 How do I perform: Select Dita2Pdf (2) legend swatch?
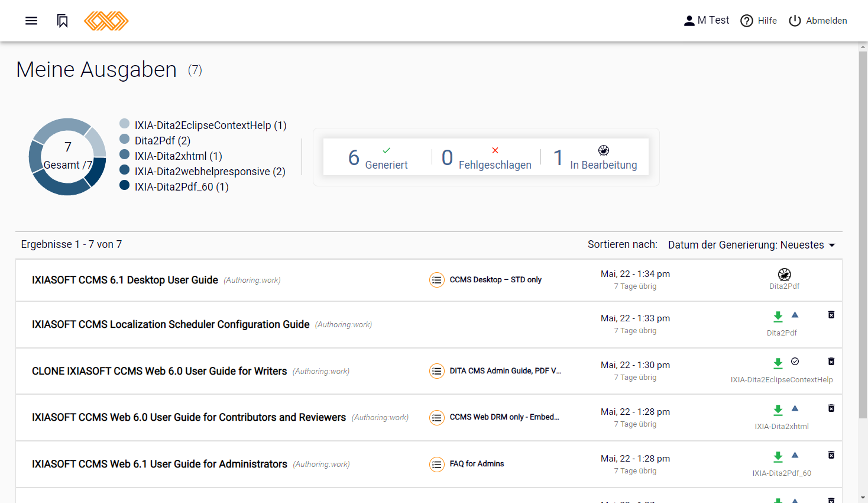pos(124,139)
